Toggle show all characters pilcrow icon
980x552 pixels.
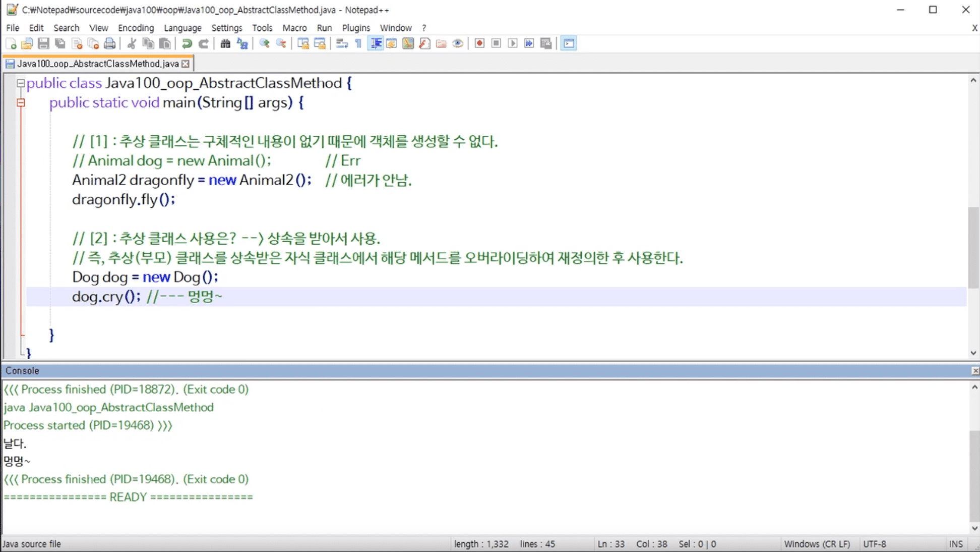[x=358, y=44]
